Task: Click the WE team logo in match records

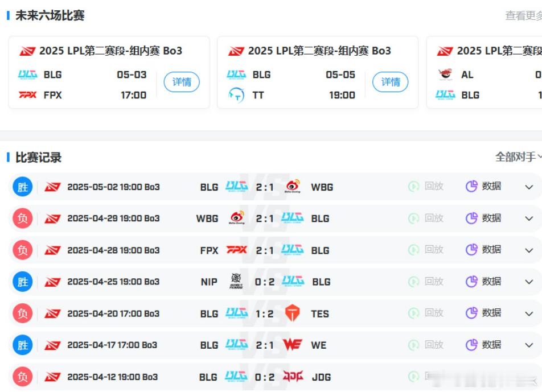Action: tap(293, 345)
